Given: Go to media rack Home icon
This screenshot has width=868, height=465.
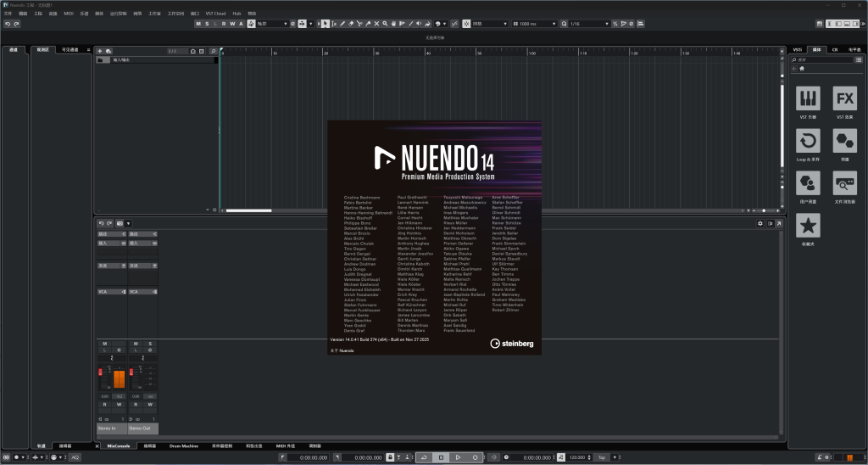Looking at the screenshot, I should 802,69.
